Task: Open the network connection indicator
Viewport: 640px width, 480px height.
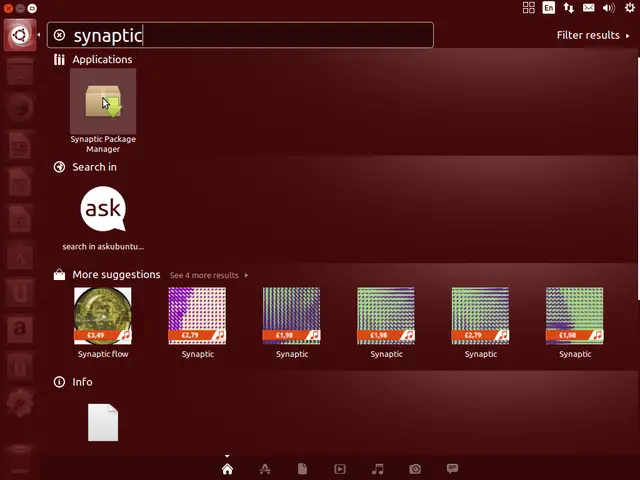Action: [x=569, y=7]
